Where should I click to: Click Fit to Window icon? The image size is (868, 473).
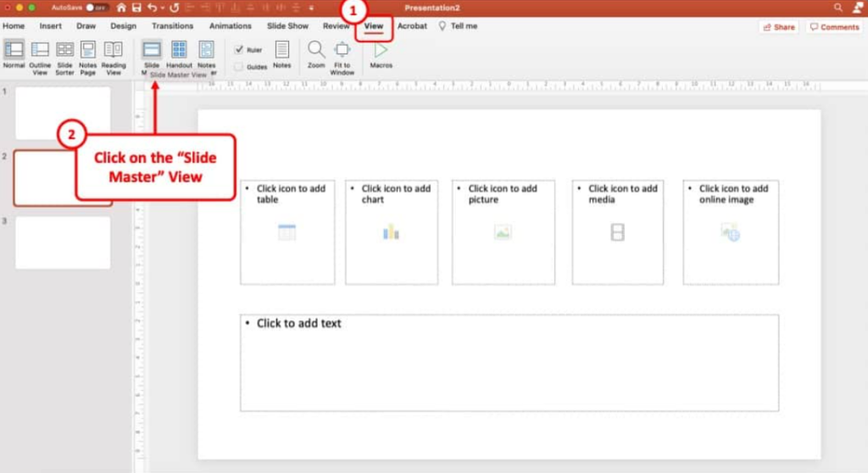(x=342, y=50)
